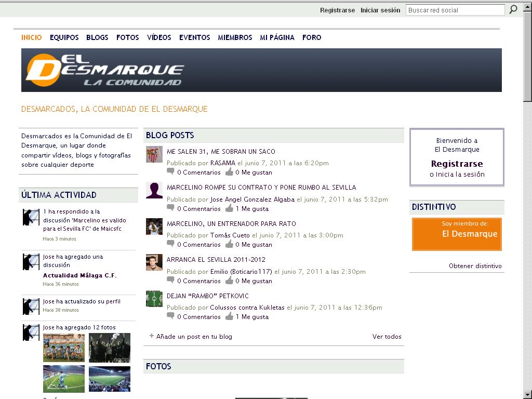Click comment bubble icon for DEJAN RAMBO PETKOVIC post
Viewport: 532px width, 399px height.
click(x=170, y=316)
